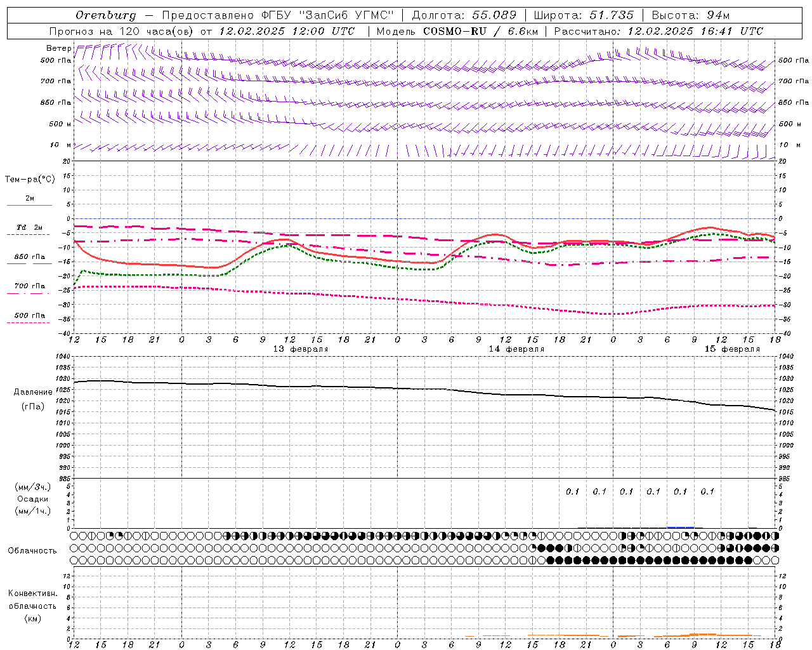Viewport: 812px width, 650px height.
Task: Click the '985' value on the right pressure axis
Action: click(785, 479)
